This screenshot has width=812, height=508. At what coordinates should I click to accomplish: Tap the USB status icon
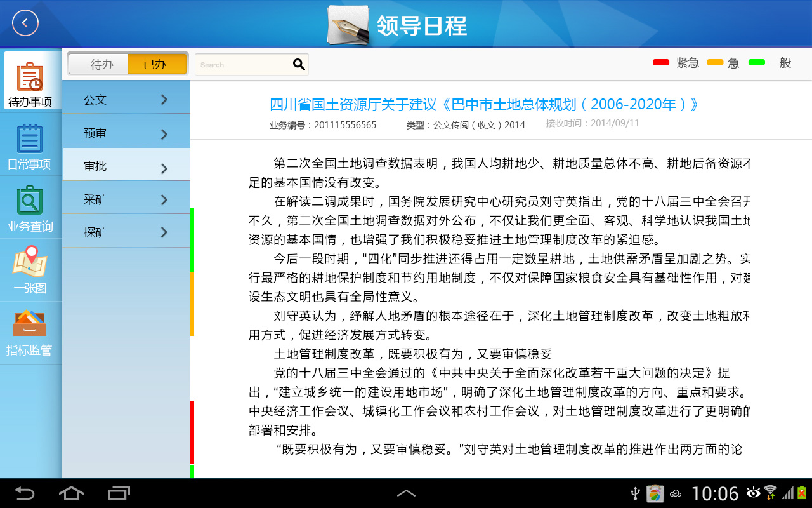click(x=635, y=493)
